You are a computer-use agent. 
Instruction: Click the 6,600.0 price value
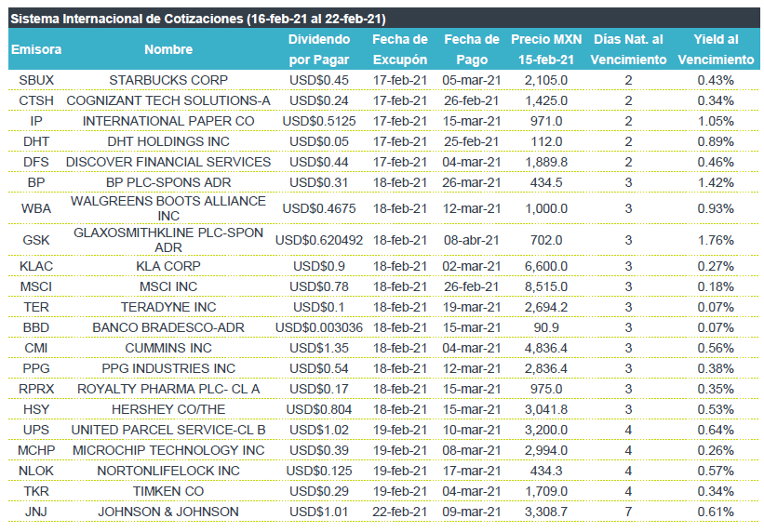click(546, 266)
